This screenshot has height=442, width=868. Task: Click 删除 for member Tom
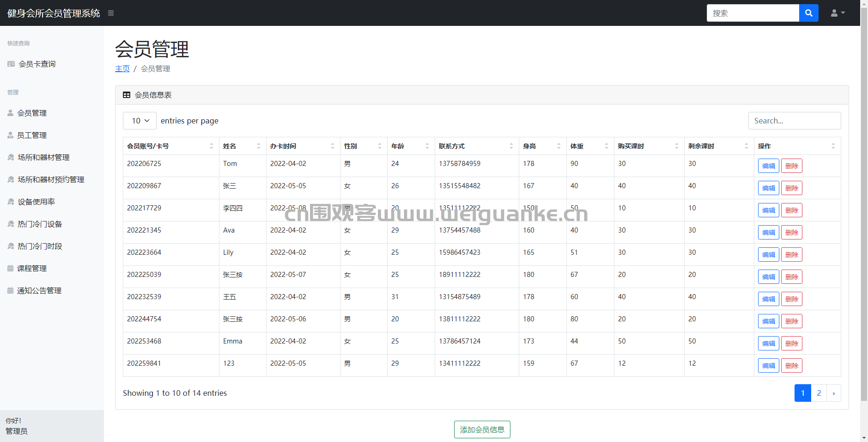pyautogui.click(x=792, y=166)
